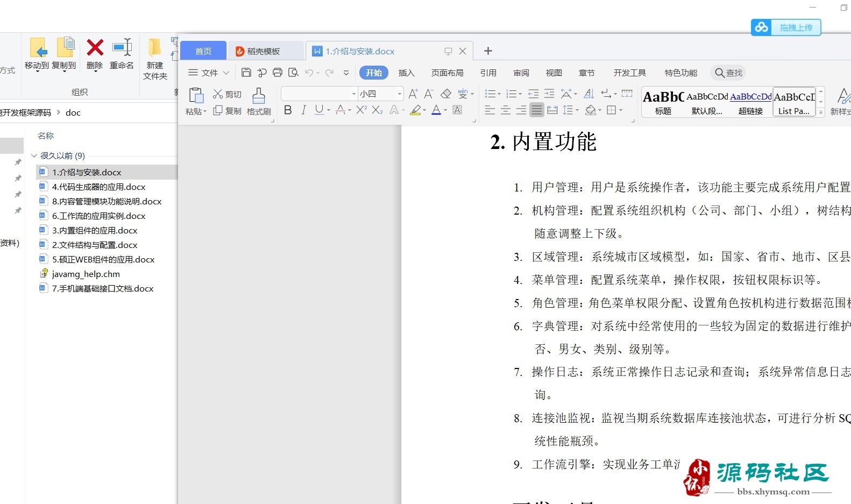Open the font name dropdown
851x504 pixels.
353,94
